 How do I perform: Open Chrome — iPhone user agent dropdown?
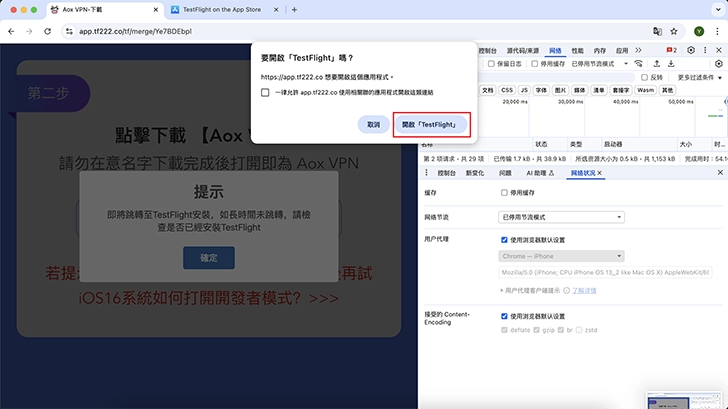[x=561, y=256]
